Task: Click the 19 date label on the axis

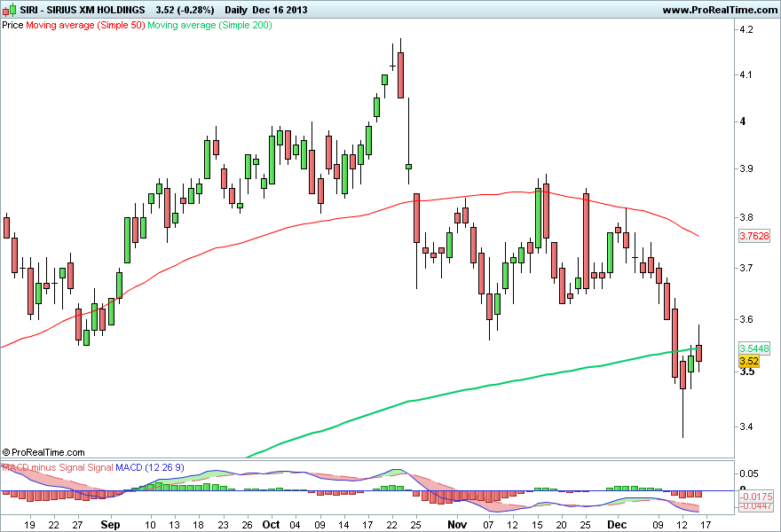Action: point(29,525)
